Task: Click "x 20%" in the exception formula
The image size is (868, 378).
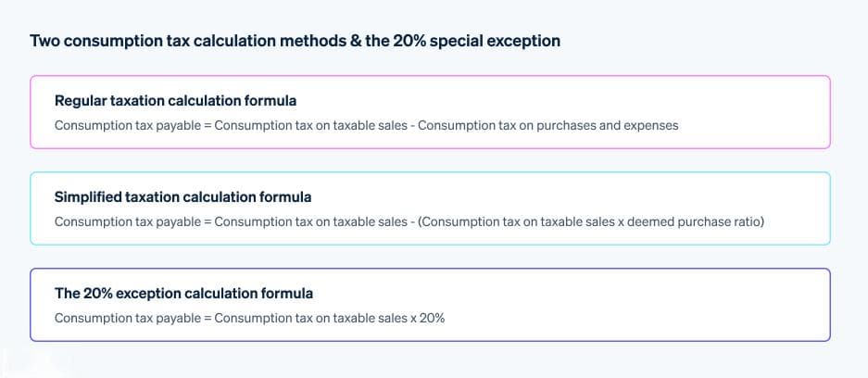Action: 428,318
